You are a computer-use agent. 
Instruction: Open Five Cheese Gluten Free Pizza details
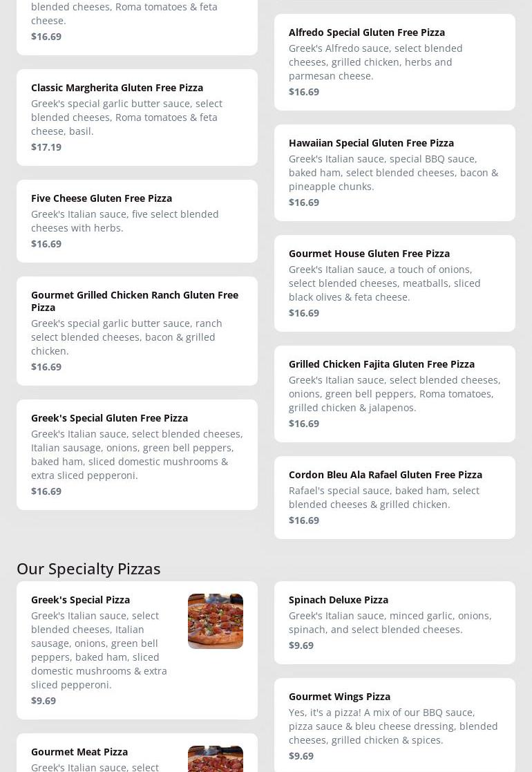[x=102, y=198]
